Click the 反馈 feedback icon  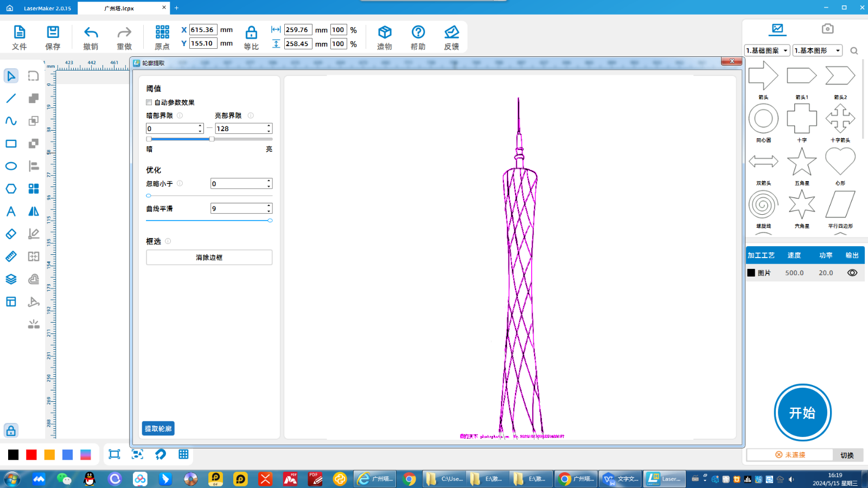tap(451, 33)
